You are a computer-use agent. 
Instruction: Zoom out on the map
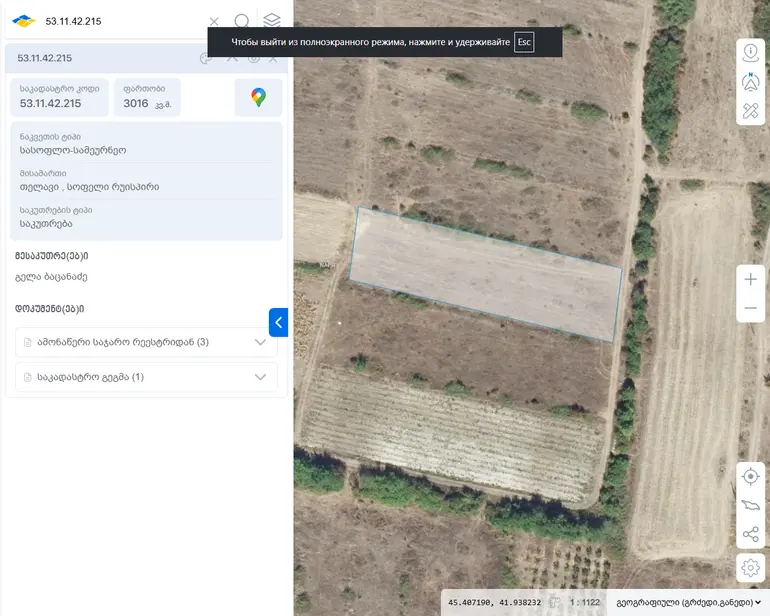(x=750, y=308)
